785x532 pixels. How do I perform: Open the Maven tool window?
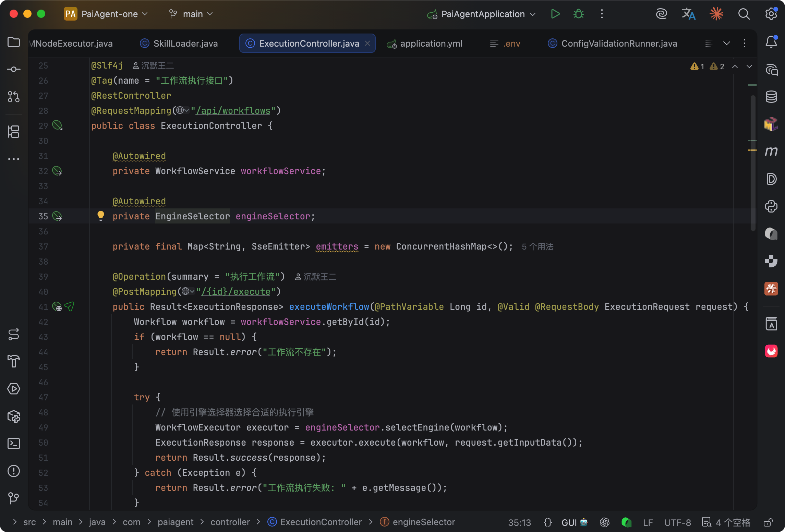coord(771,151)
